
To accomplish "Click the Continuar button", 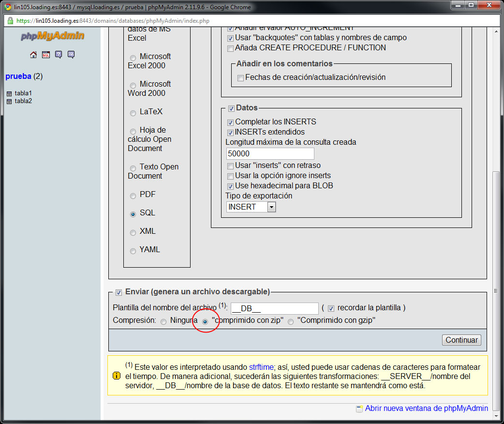I will click(x=461, y=340).
